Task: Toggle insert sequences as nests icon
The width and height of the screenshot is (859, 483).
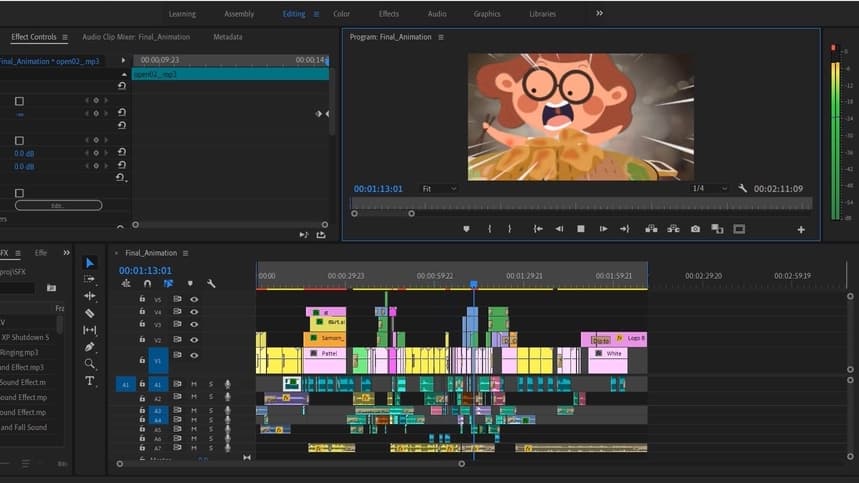Action: click(125, 284)
